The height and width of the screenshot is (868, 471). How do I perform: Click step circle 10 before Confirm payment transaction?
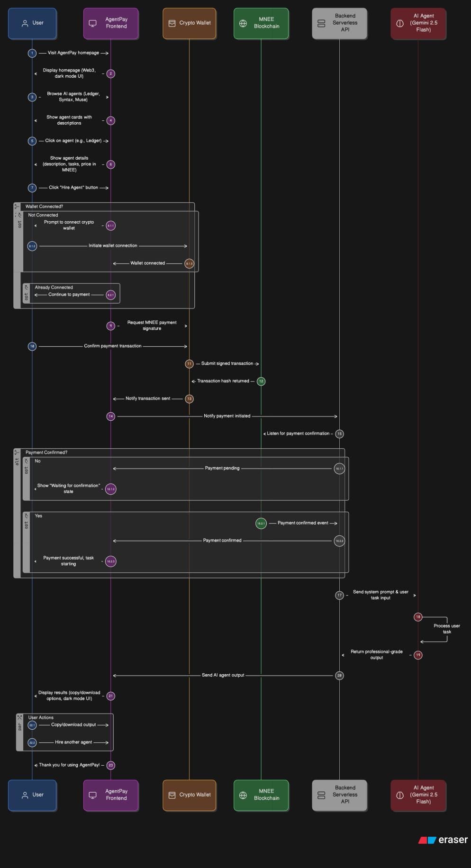point(32,346)
